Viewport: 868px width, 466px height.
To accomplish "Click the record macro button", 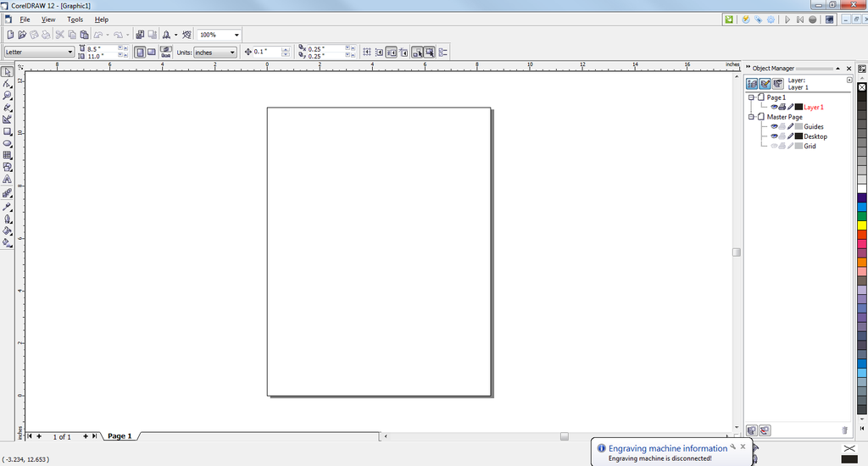I will (813, 19).
